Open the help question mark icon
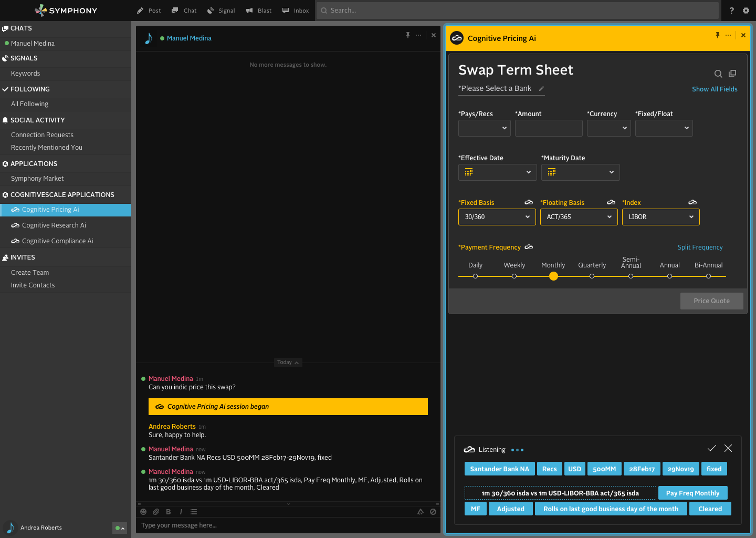The image size is (756, 538). tap(732, 11)
